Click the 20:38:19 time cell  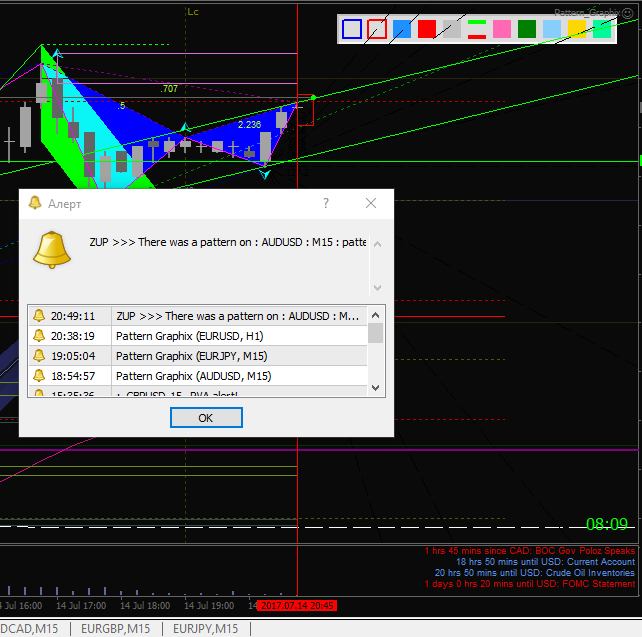[73, 336]
